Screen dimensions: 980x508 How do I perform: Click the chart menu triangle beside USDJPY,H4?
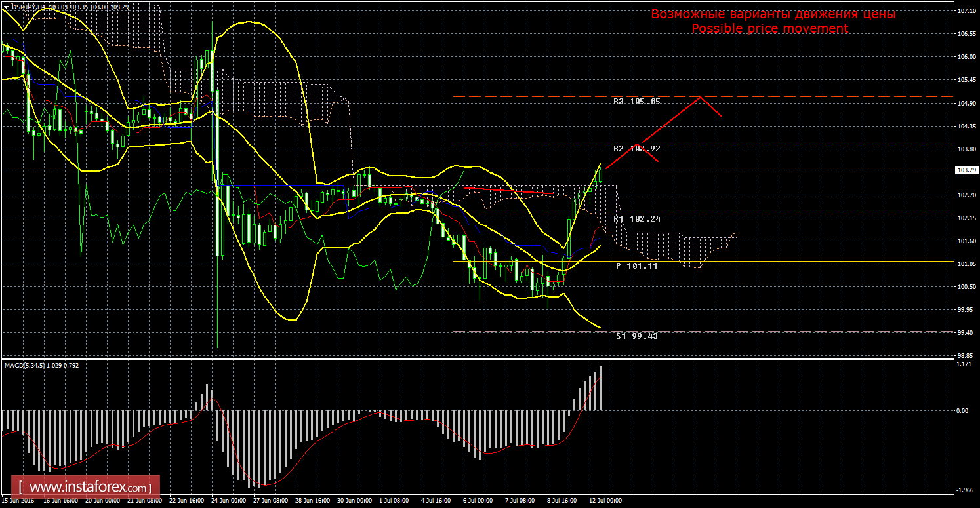(x=6, y=7)
